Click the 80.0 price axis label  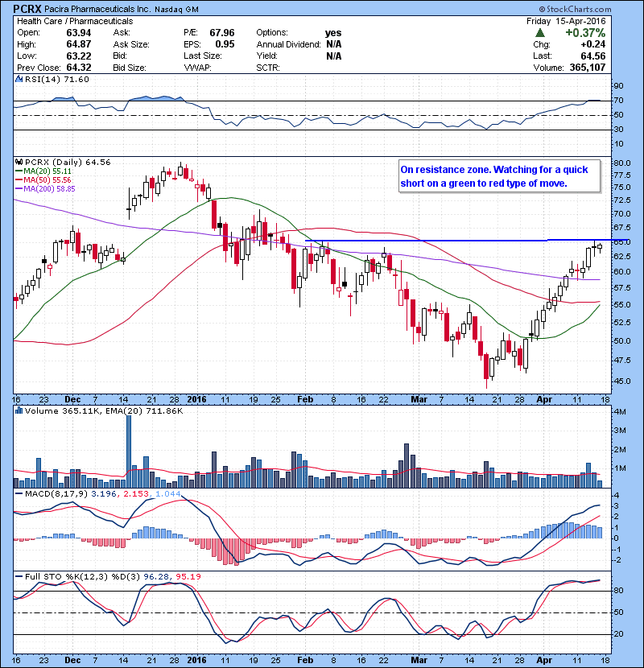tap(622, 163)
